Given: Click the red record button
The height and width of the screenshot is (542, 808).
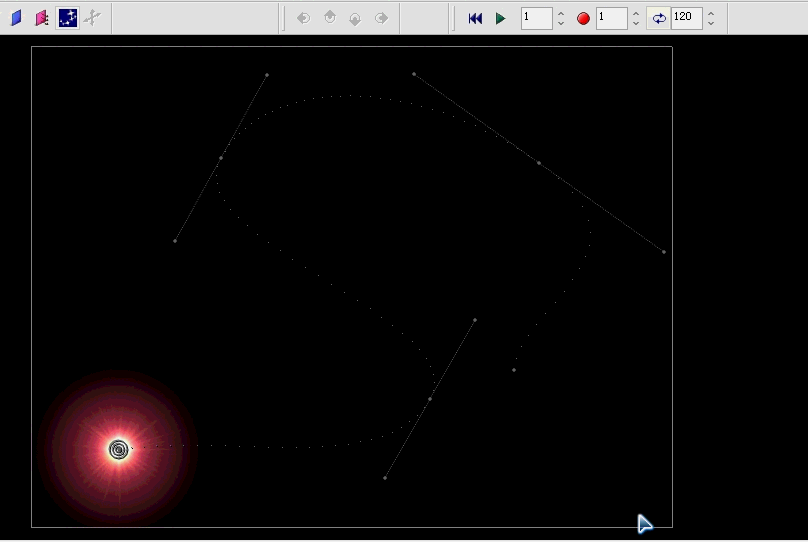Looking at the screenshot, I should pyautogui.click(x=583, y=19).
